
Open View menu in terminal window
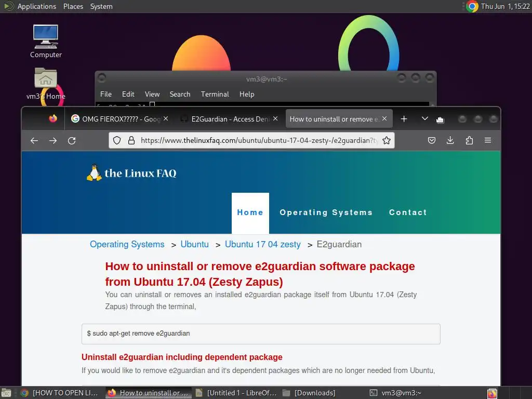(152, 95)
